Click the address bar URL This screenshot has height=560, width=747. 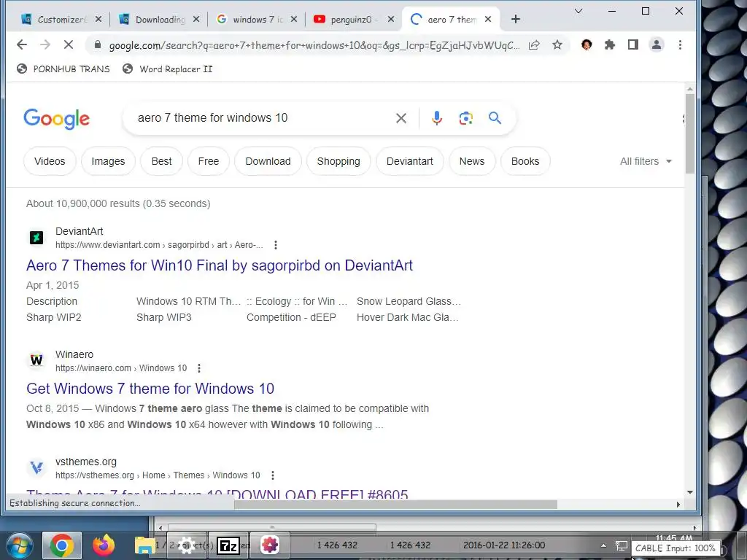click(x=314, y=45)
